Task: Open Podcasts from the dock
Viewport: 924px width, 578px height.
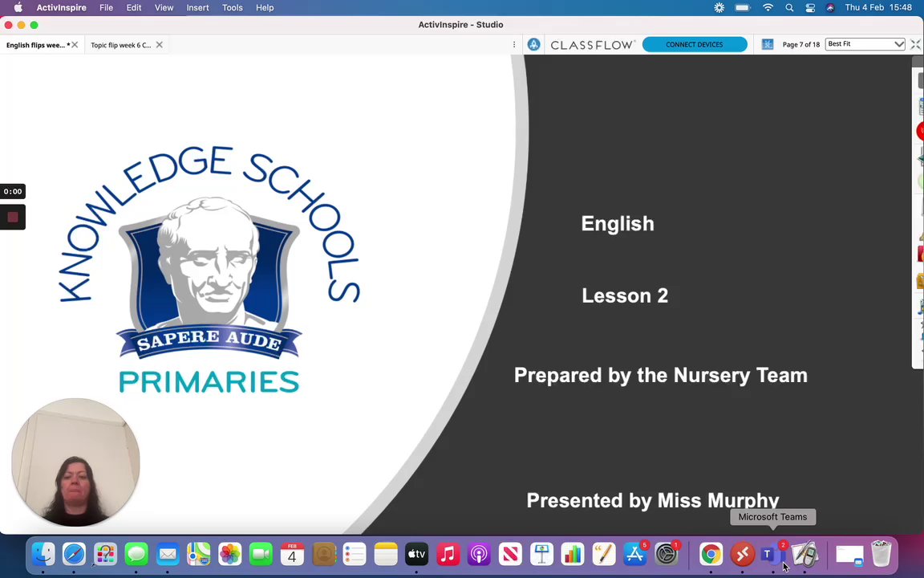Action: click(x=479, y=555)
